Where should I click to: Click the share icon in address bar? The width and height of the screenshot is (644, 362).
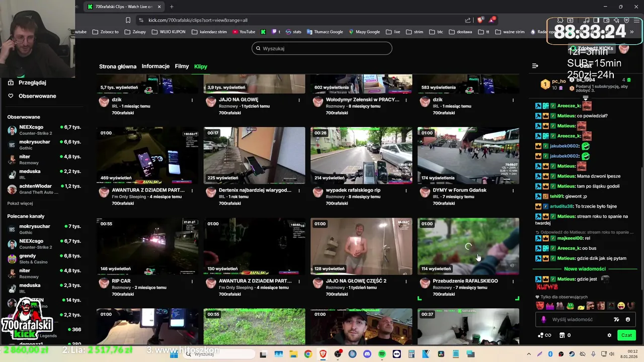click(x=468, y=20)
